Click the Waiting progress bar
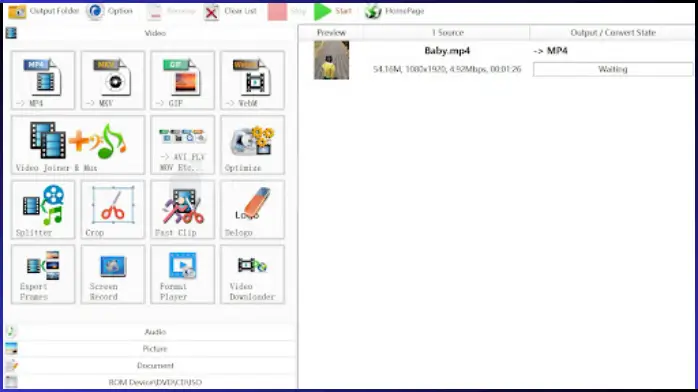Viewport: 698px width, 392px height. click(613, 69)
